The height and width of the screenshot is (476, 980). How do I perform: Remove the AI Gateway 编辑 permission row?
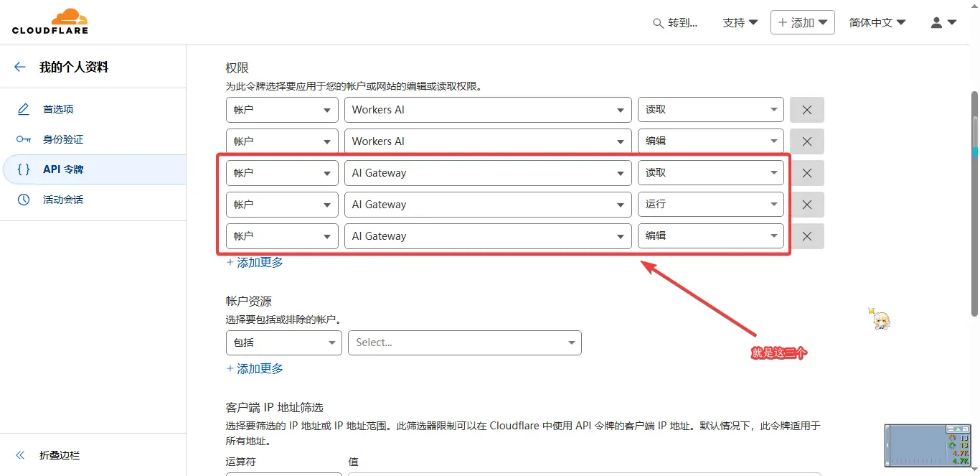(807, 236)
